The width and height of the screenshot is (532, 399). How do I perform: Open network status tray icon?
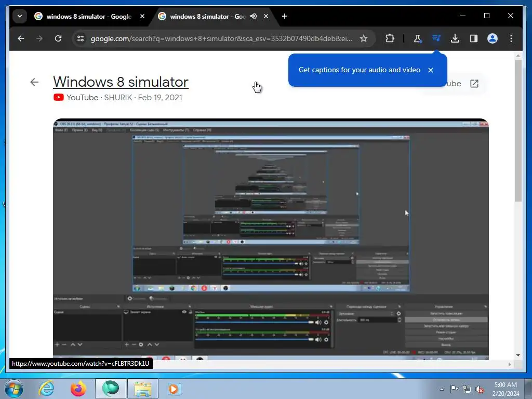[x=467, y=389]
